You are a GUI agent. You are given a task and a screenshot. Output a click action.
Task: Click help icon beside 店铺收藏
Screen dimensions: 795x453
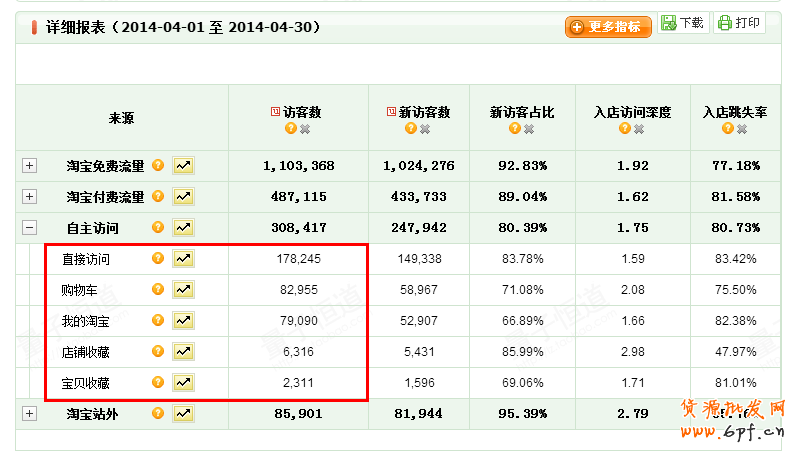[157, 351]
